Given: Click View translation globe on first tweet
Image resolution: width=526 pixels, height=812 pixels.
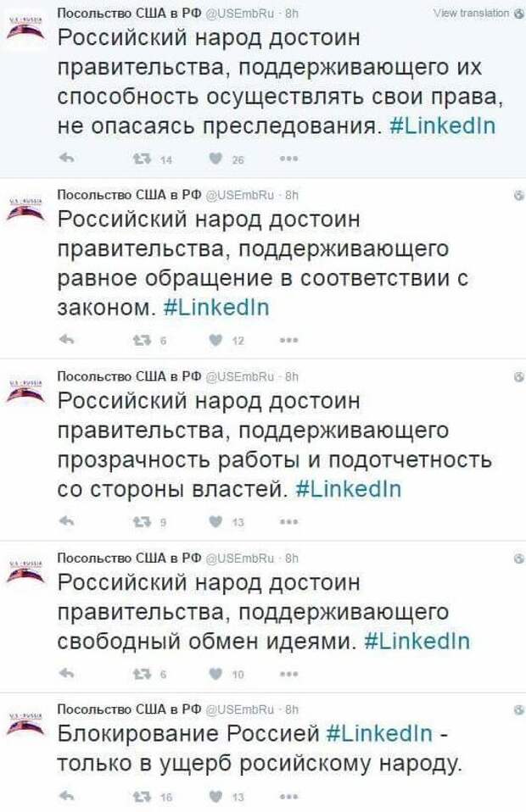Looking at the screenshot, I should coord(518,13).
